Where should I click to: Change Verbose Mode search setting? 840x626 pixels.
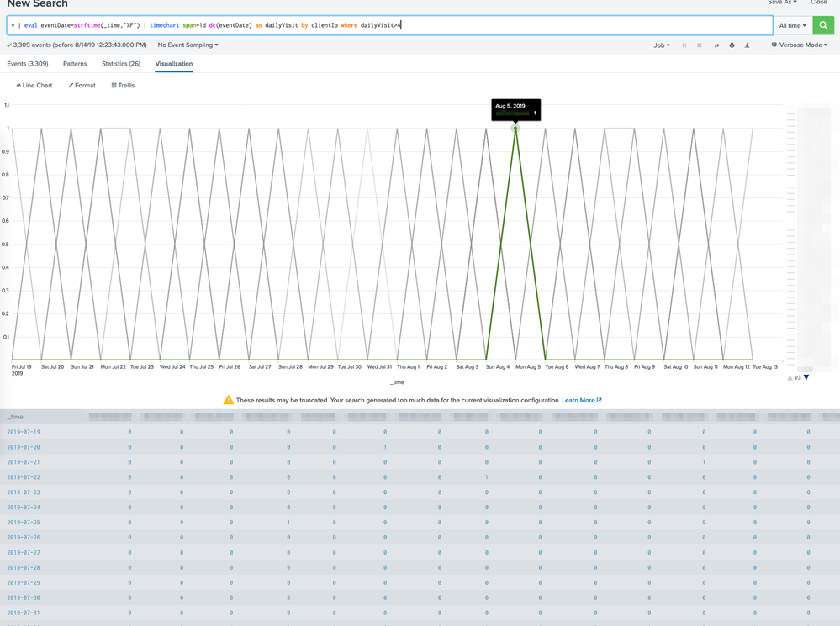799,45
